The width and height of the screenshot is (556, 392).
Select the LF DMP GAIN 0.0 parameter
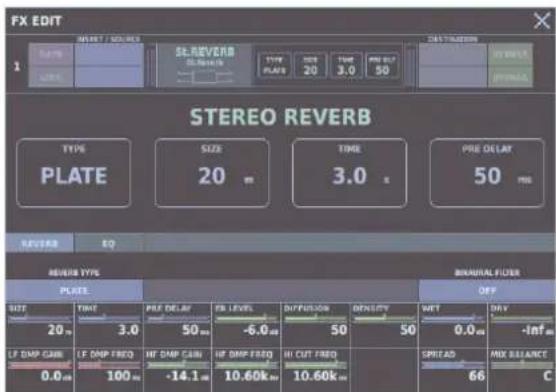pyautogui.click(x=40, y=370)
